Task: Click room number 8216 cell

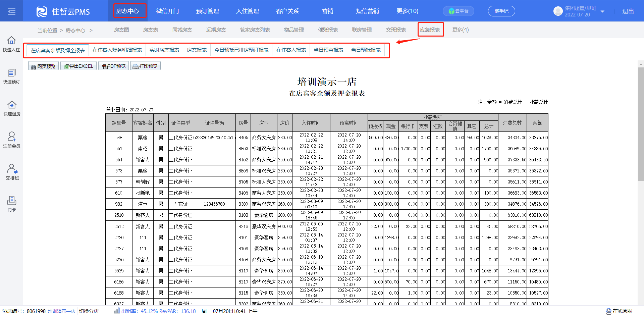Action: tap(244, 226)
